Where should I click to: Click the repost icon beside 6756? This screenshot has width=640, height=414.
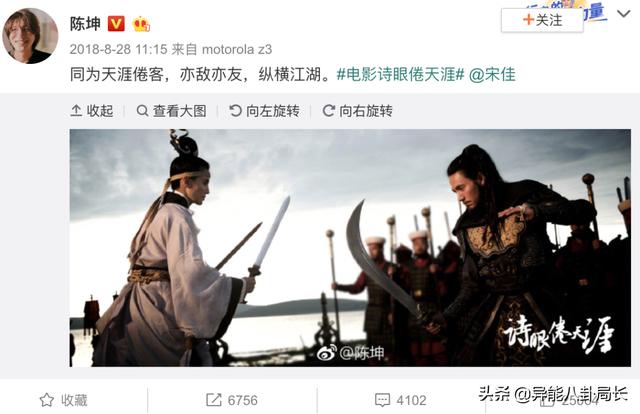coord(213,400)
